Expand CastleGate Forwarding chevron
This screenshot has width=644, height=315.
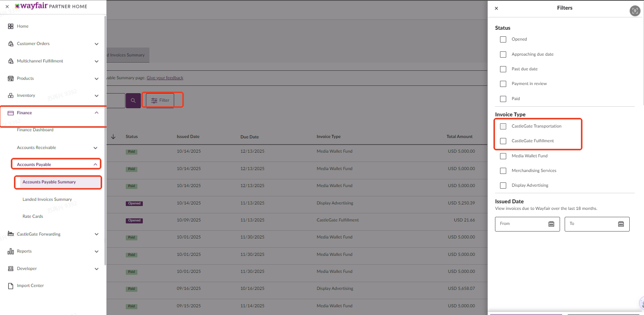tap(96, 234)
